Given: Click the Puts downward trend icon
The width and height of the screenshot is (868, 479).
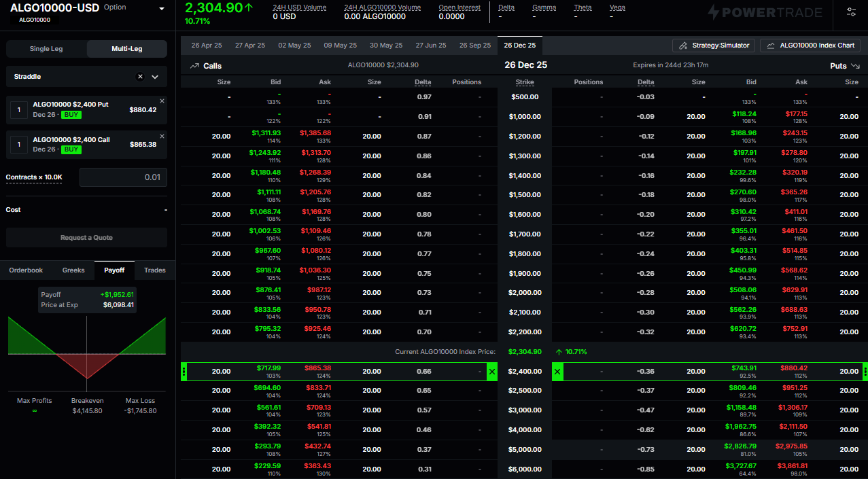Looking at the screenshot, I should tap(855, 66).
